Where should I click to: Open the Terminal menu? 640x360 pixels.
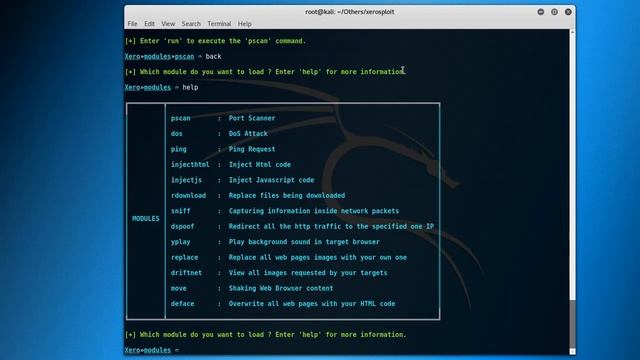(219, 24)
